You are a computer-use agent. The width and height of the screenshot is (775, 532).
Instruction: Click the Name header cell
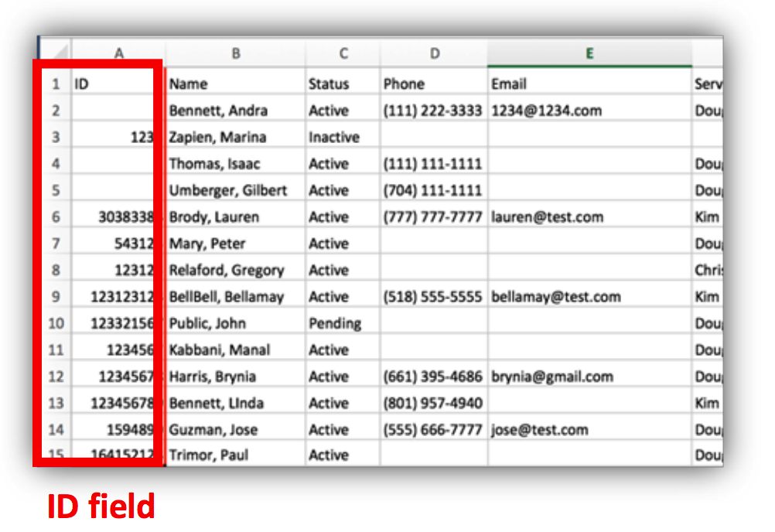pos(236,84)
